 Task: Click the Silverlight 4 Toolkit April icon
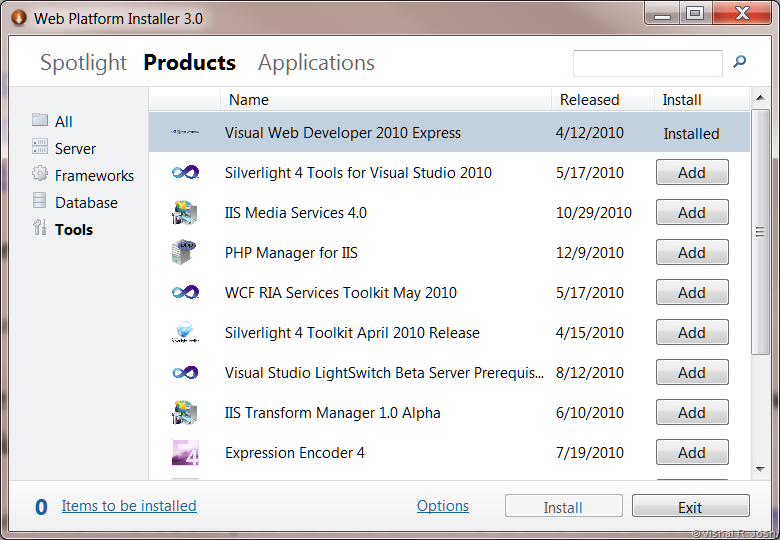tap(185, 333)
